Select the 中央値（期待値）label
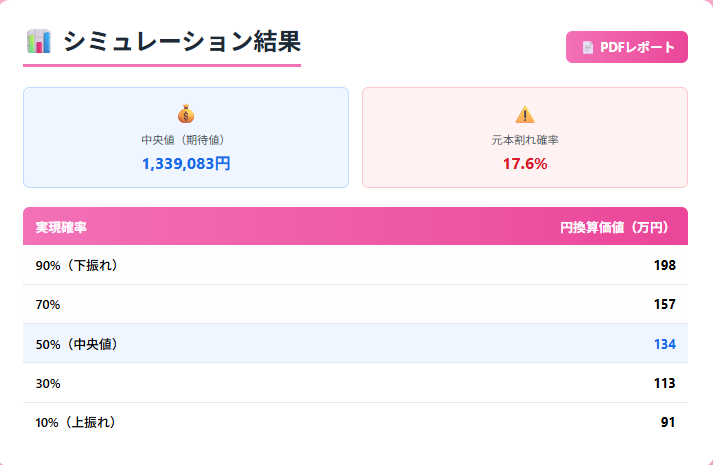Image resolution: width=713 pixels, height=465 pixels. (186, 140)
